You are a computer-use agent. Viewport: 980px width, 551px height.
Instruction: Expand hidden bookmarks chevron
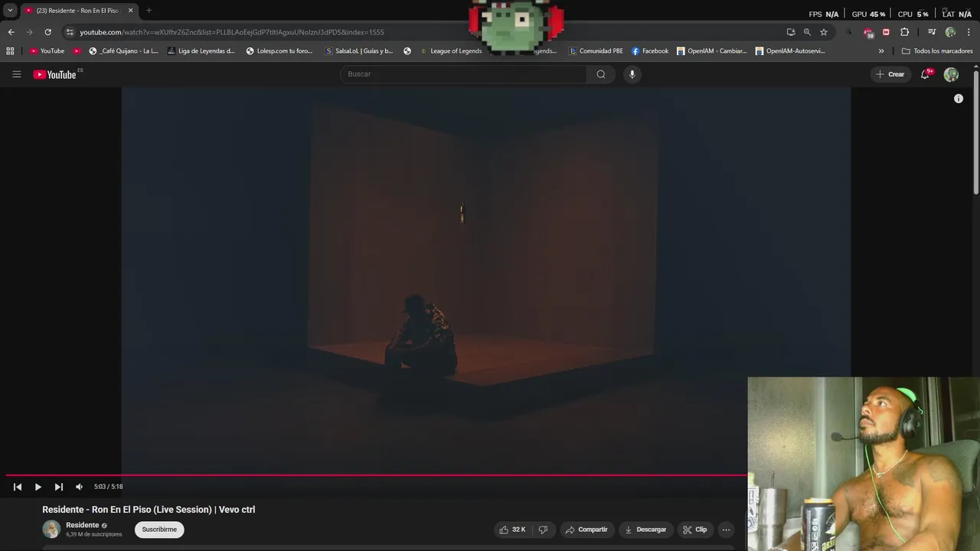point(881,51)
